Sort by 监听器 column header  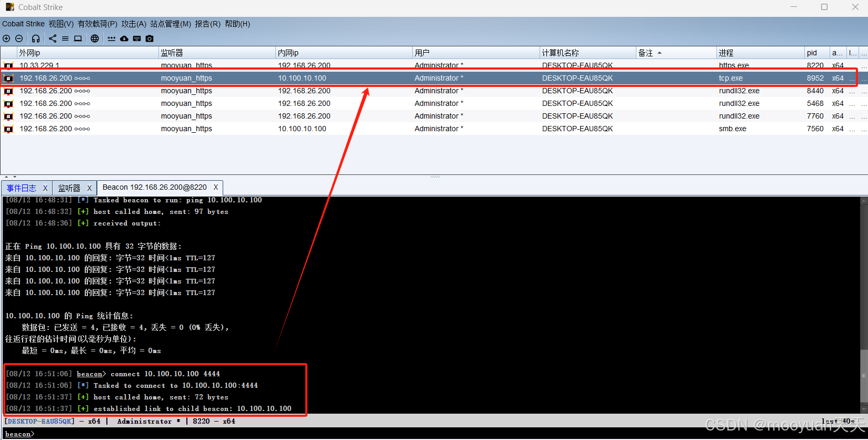tap(217, 53)
